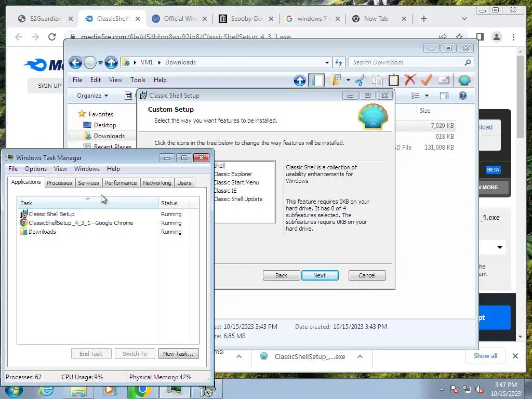The image size is (532, 399).
Task: Select Desktop under Favorites
Action: click(x=105, y=125)
